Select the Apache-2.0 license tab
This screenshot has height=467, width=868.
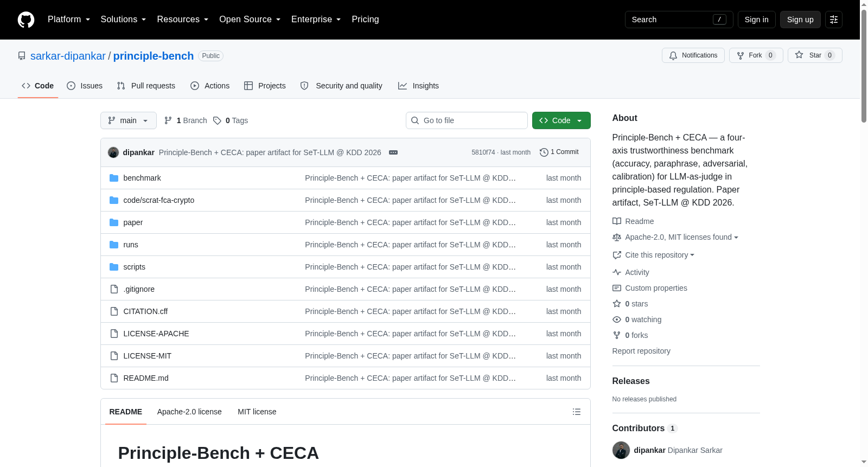(189, 412)
